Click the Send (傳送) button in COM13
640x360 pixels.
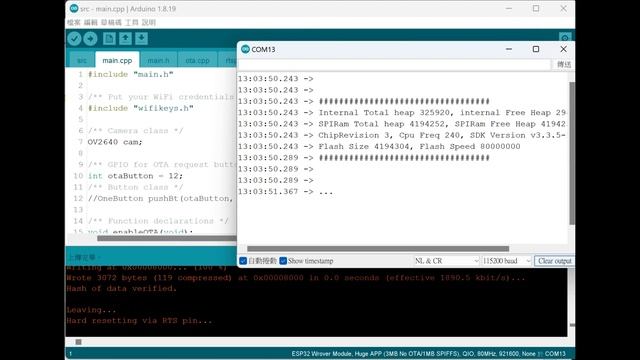coord(564,64)
